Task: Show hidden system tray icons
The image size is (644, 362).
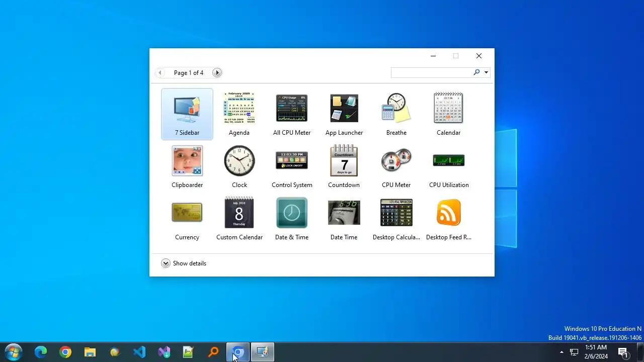Action: (561, 352)
